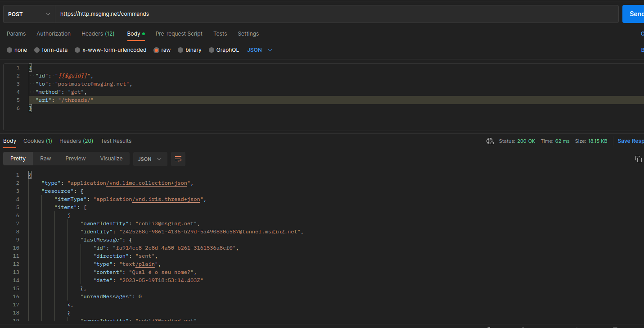
Task: Switch response view to Pretty
Action: pos(18,159)
